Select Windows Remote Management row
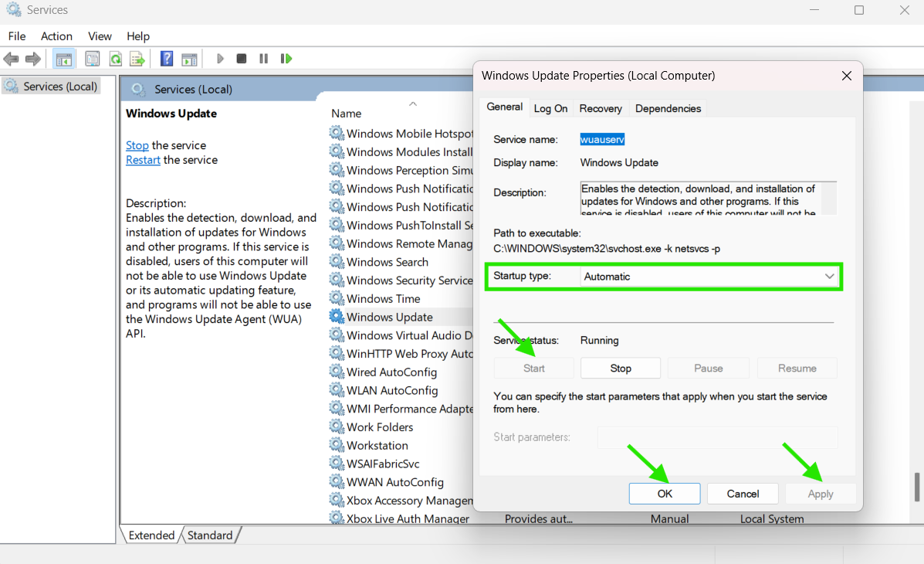 coord(401,243)
